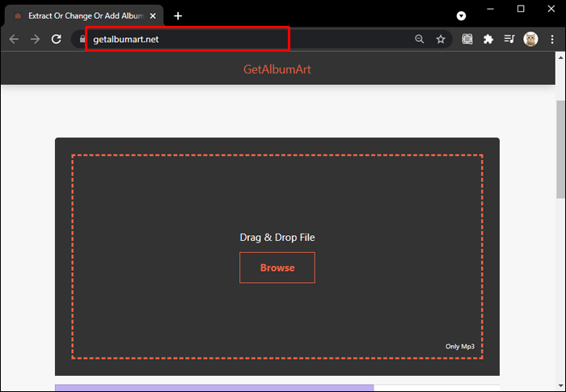Click the Browse button
Image resolution: width=566 pixels, height=392 pixels.
coord(277,268)
